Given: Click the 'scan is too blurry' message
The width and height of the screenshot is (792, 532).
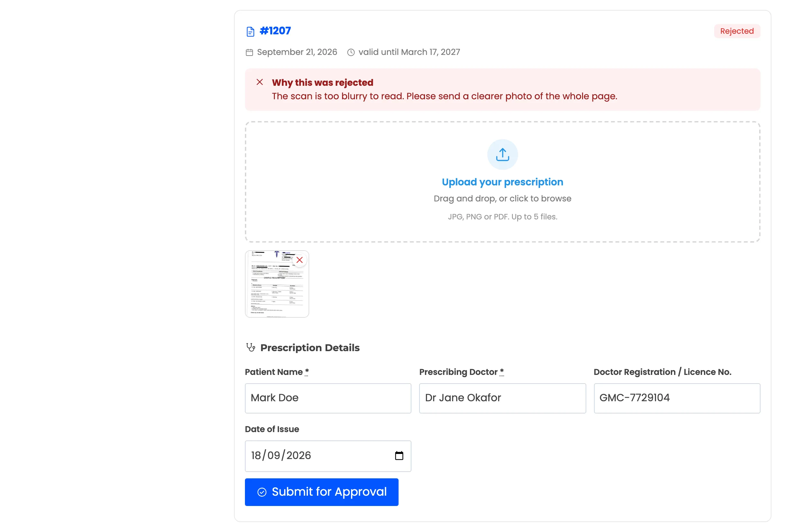Looking at the screenshot, I should (445, 96).
